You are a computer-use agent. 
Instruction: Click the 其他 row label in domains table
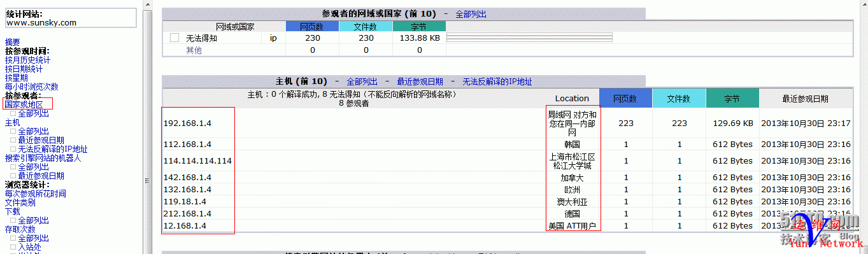tap(194, 50)
